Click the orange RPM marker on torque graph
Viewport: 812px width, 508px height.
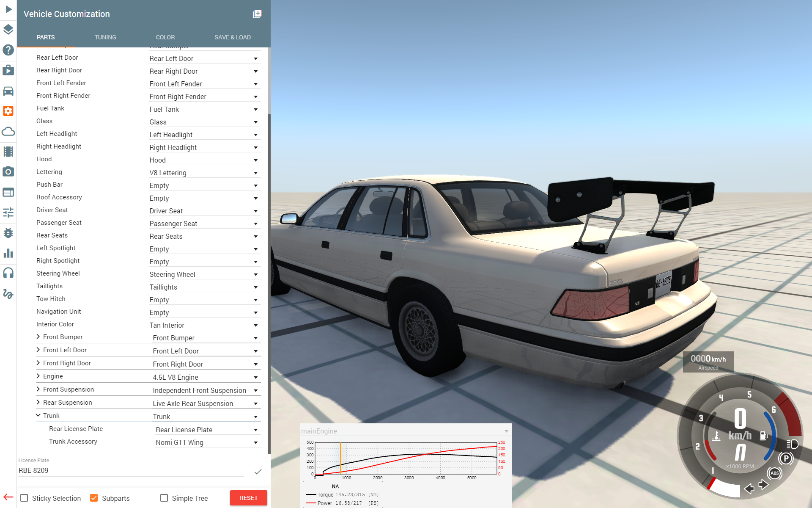tap(340, 458)
